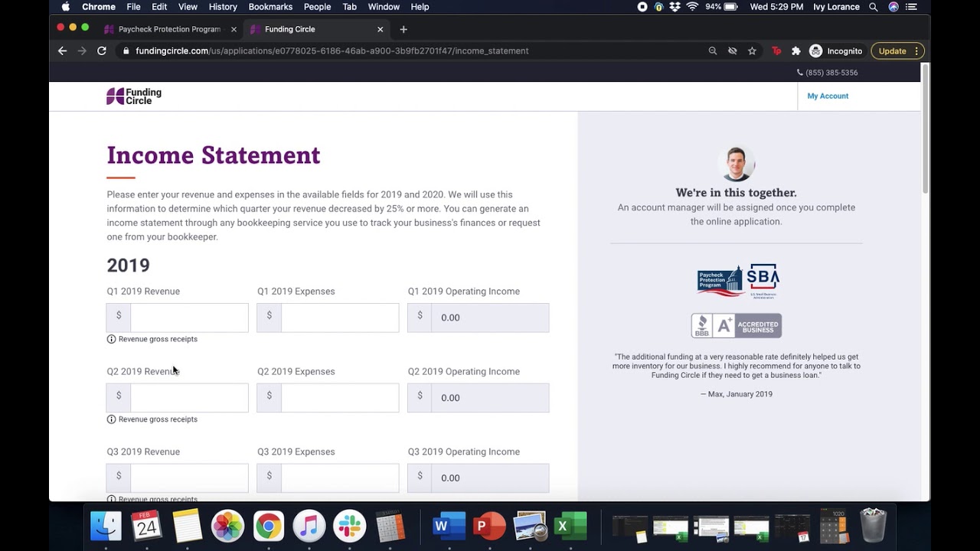This screenshot has width=980, height=551.
Task: Launch PowerPoint from the dock
Action: (489, 527)
